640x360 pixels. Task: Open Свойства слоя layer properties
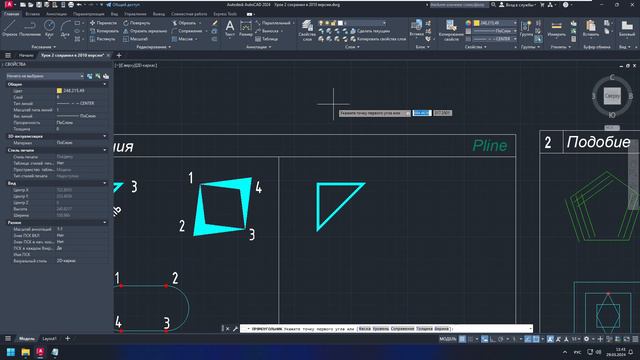coord(307,31)
